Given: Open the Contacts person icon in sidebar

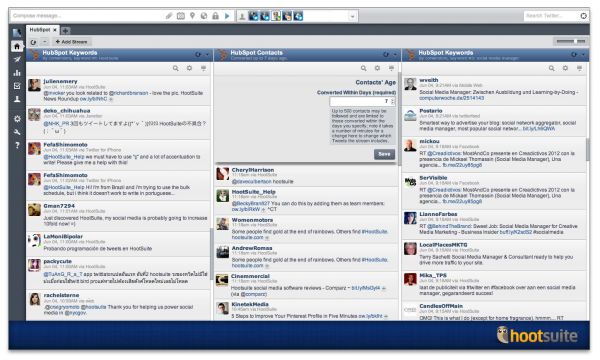Looking at the screenshot, I should pyautogui.click(x=17, y=99).
